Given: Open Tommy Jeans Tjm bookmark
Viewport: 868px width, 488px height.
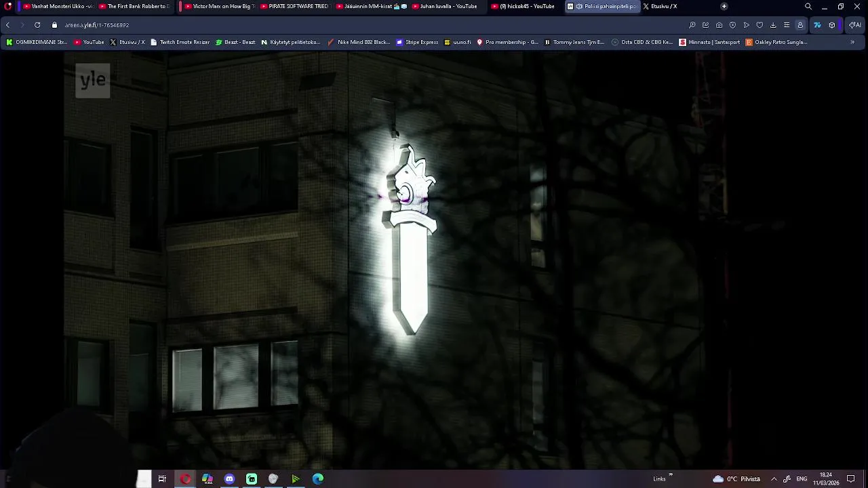Looking at the screenshot, I should 574,42.
